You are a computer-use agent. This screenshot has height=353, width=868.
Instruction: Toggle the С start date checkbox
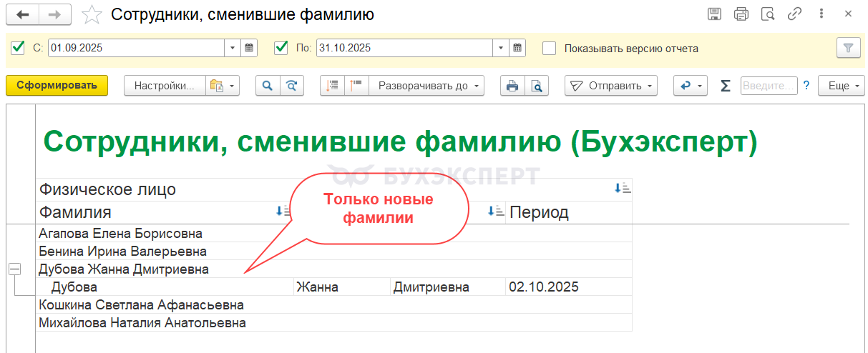click(x=19, y=48)
